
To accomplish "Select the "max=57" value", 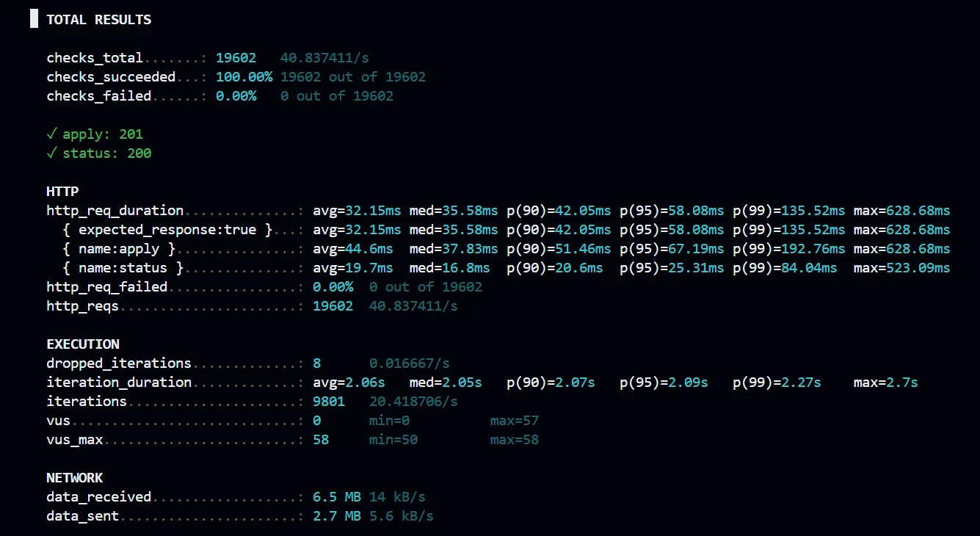I will point(515,421).
